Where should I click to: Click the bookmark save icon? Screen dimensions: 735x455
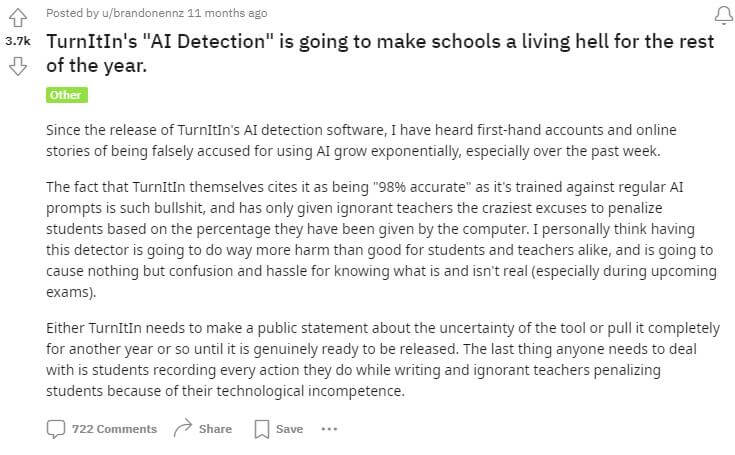coord(262,429)
